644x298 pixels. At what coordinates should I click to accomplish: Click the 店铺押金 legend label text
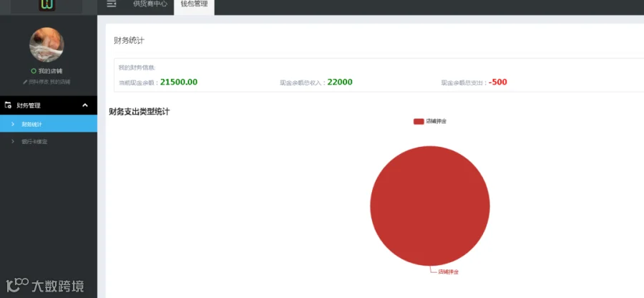coord(436,121)
